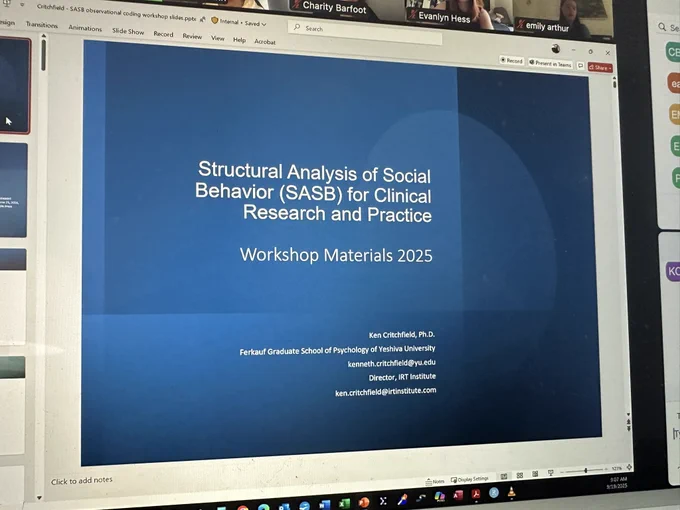
Task: Open the Record ribbon tab
Action: [163, 34]
